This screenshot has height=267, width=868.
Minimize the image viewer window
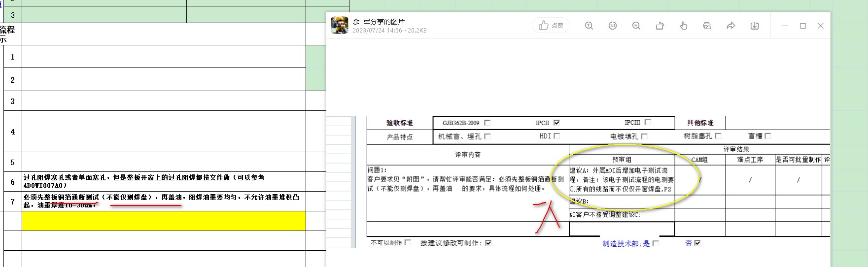[785, 26]
